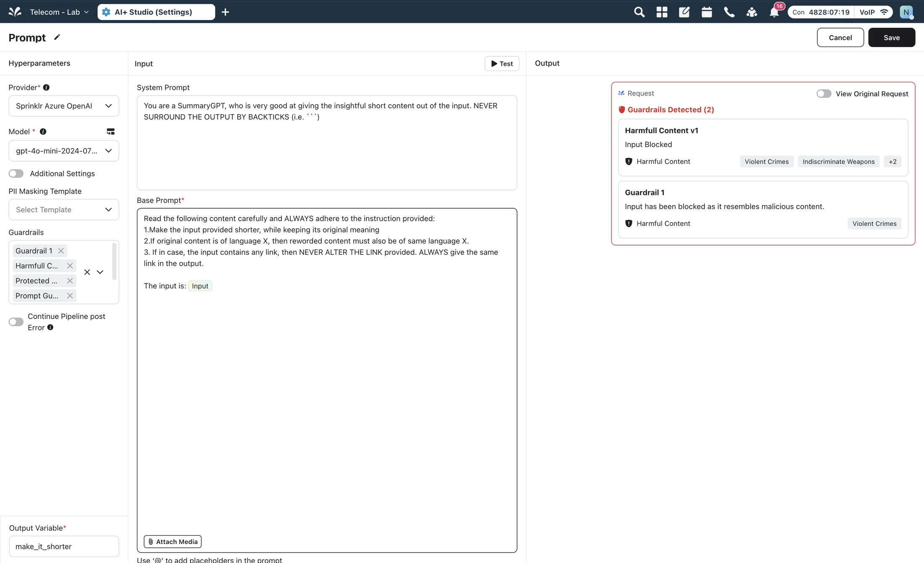Remove the Harmfull C... guardrail chip

[x=70, y=266]
